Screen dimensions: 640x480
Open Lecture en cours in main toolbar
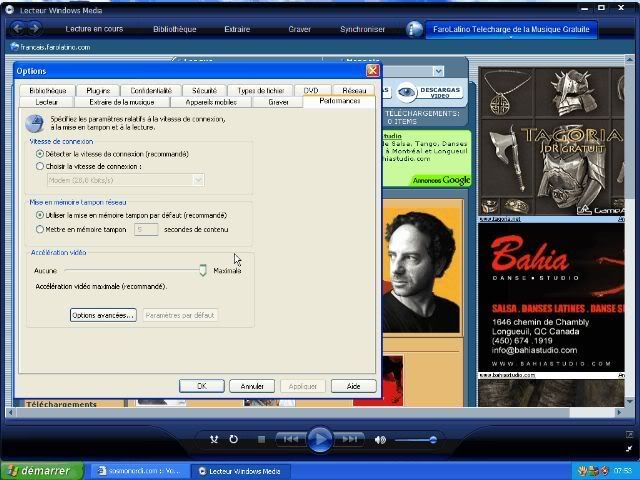(94, 29)
